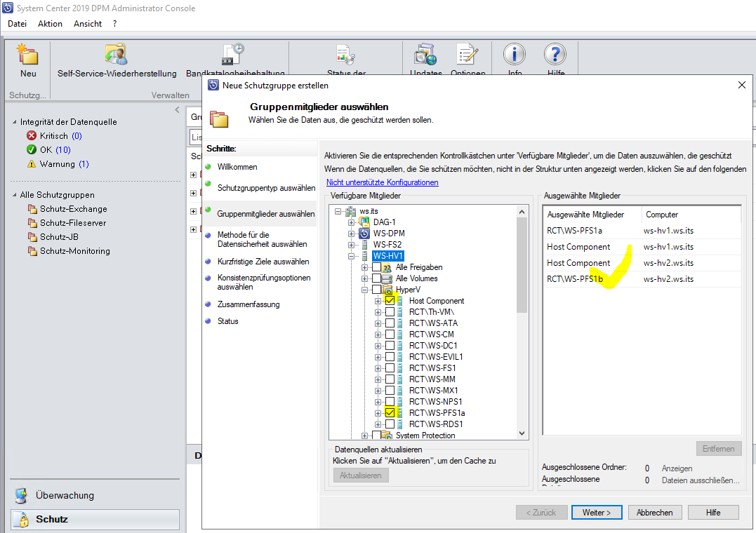This screenshot has height=533, width=756.
Task: Open the Ansicht menu
Action: [88, 24]
